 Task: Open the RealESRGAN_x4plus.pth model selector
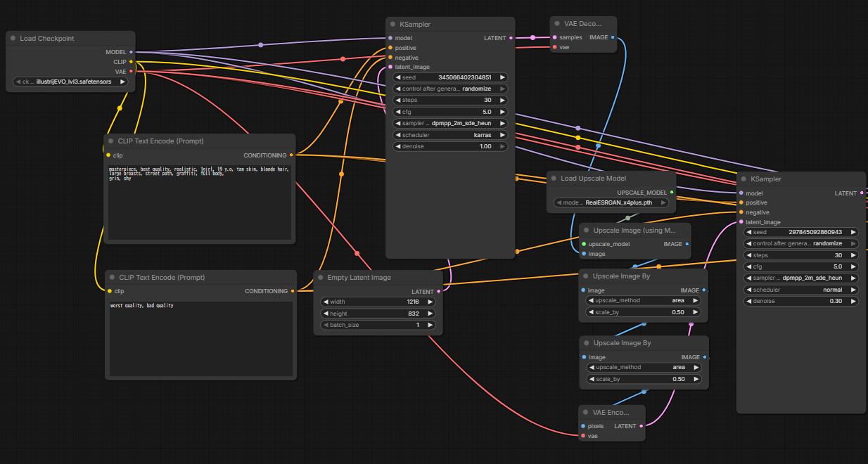click(611, 202)
